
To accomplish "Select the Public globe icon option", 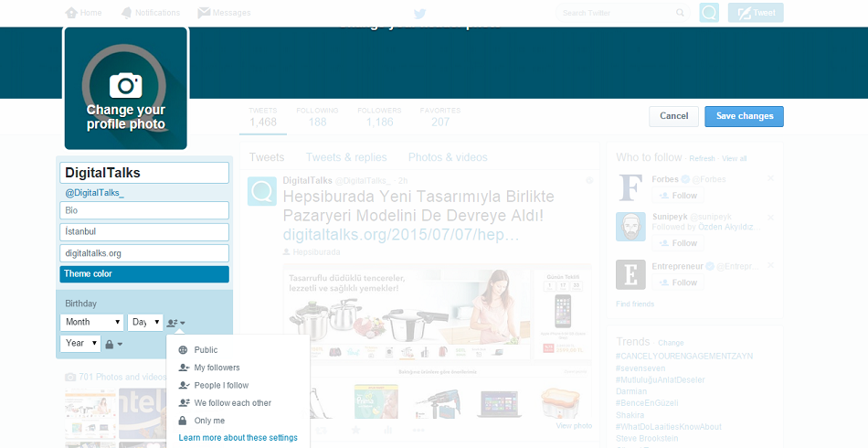I will click(x=183, y=350).
